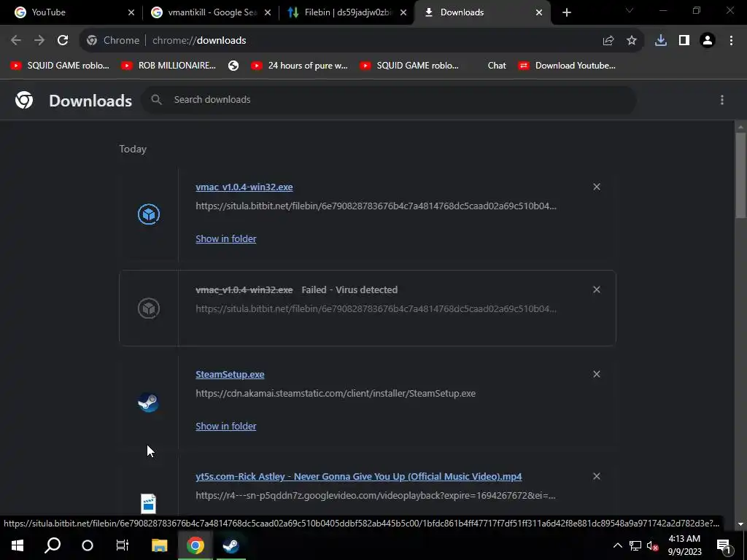This screenshot has height=560, width=747.
Task: Open the Download Youtube... bookmark
Action: [567, 66]
